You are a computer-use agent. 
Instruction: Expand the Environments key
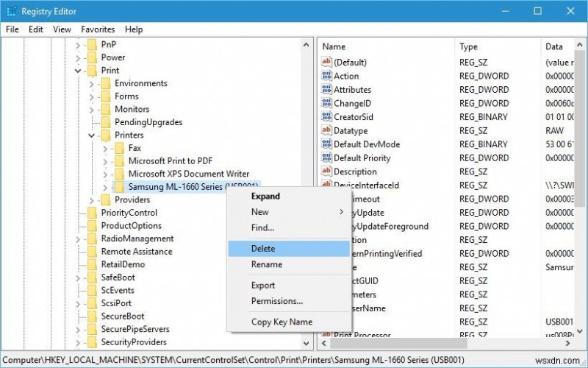coord(91,84)
